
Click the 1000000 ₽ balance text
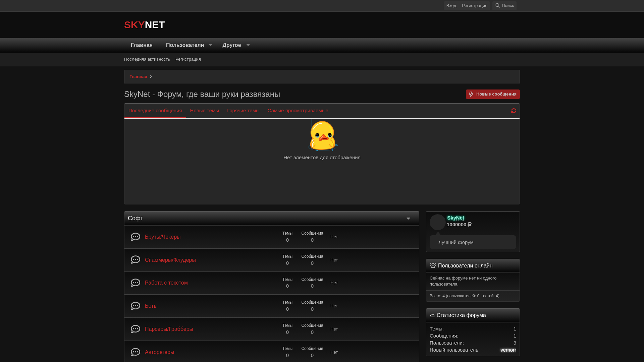pyautogui.click(x=459, y=225)
